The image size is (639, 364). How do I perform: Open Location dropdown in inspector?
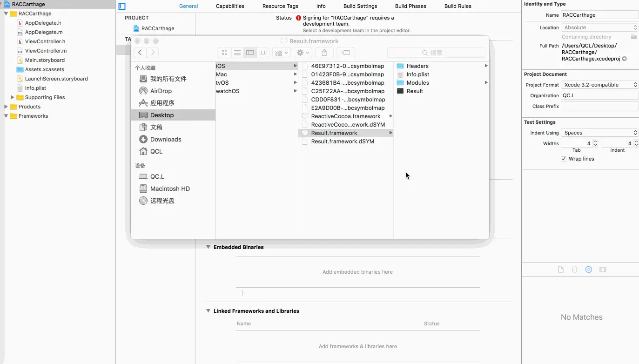tap(600, 27)
